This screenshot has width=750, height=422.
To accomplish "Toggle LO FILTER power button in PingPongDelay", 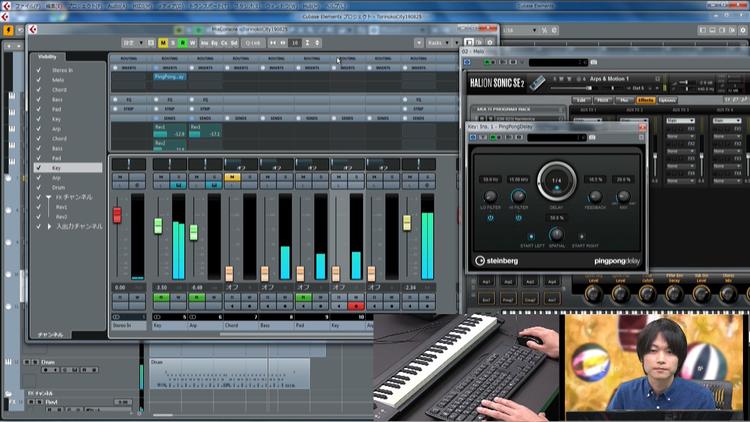I will (x=490, y=218).
